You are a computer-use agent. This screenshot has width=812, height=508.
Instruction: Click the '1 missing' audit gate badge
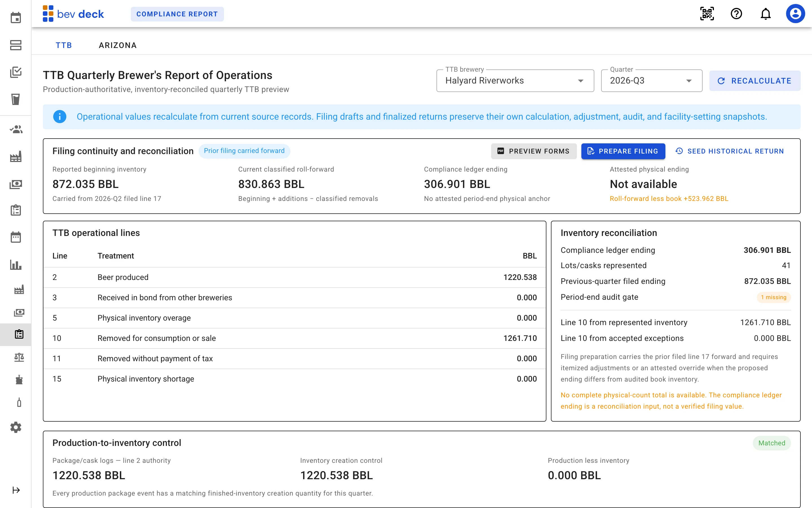click(x=773, y=297)
